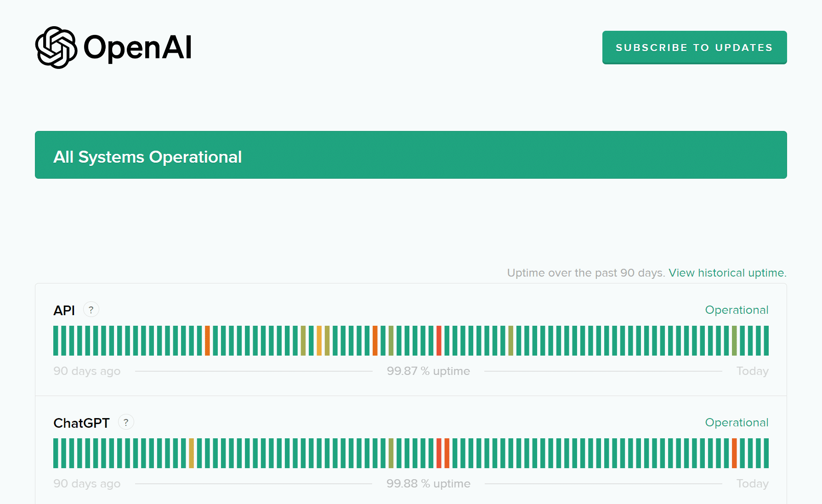Open the View historical uptime link

[727, 273]
